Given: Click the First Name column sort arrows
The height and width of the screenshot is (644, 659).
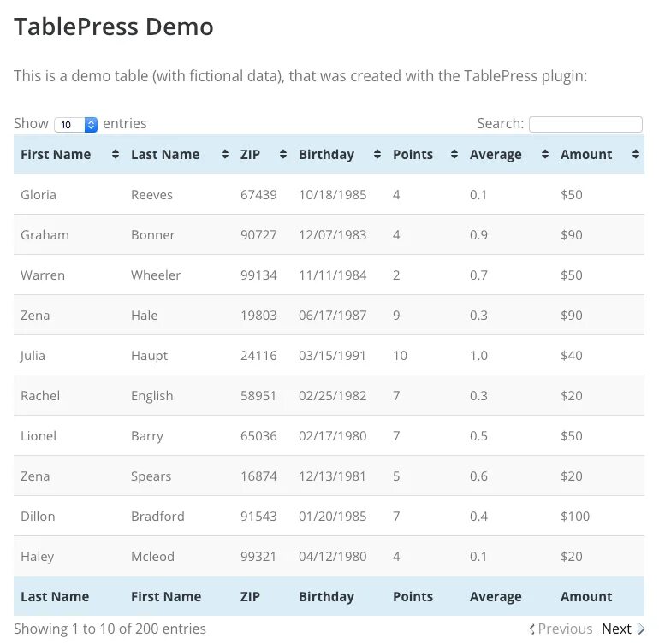Looking at the screenshot, I should [116, 154].
